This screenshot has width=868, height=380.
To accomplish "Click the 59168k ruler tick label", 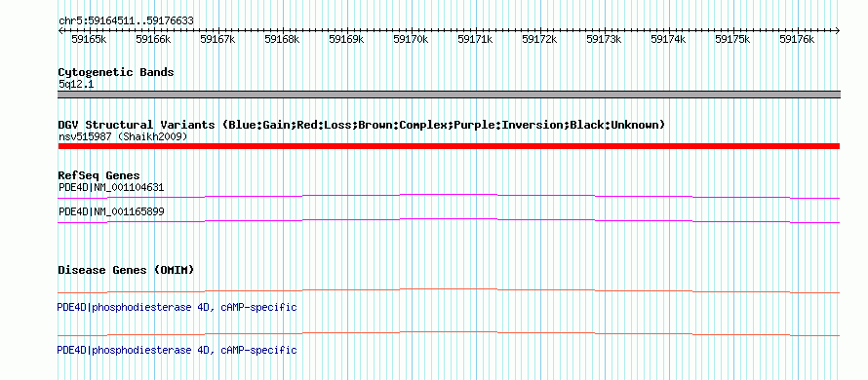I will tap(282, 39).
